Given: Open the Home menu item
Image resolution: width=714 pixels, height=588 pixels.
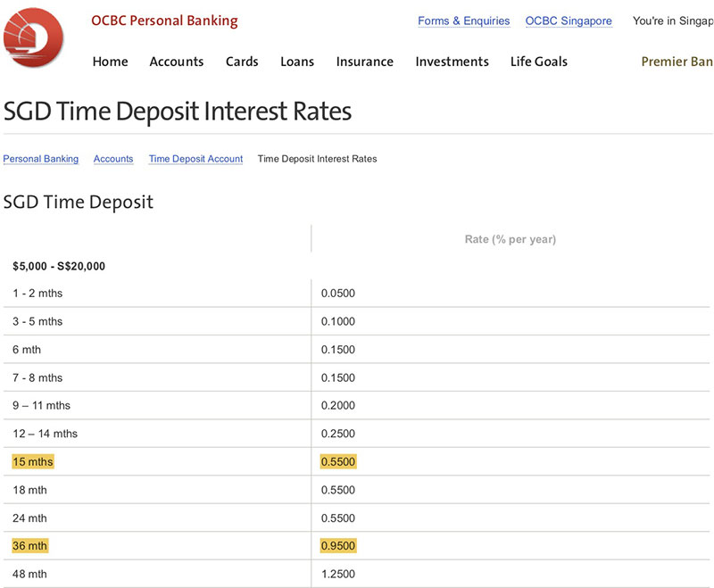Looking at the screenshot, I should (110, 62).
